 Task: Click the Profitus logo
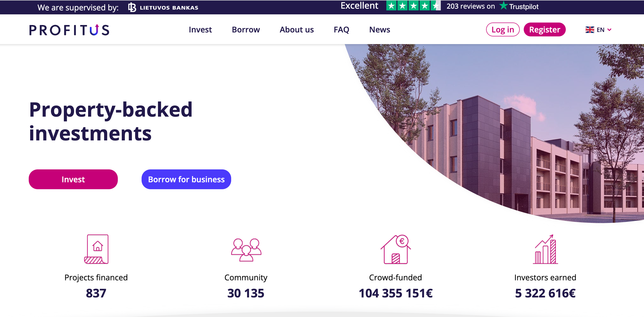click(x=69, y=30)
